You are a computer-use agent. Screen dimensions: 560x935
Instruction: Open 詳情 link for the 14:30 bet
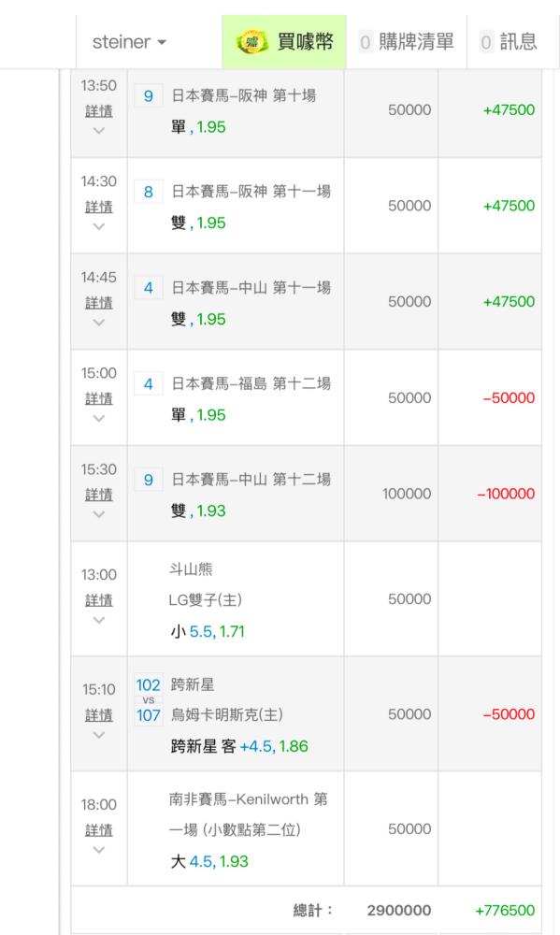pos(99,208)
